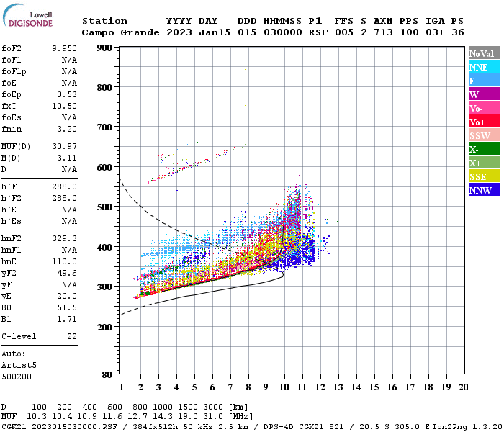504x432 pixels.
Task: Click the Ion2Png 1.3.20 footer text
Action: tap(467, 427)
